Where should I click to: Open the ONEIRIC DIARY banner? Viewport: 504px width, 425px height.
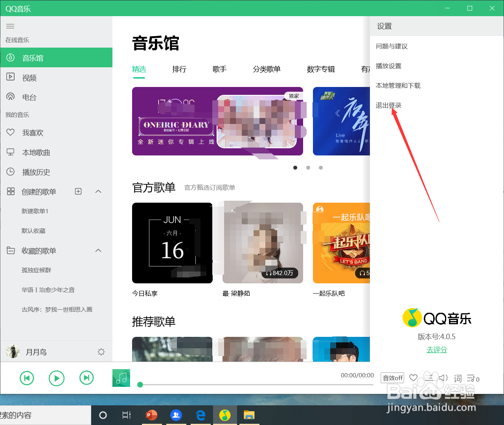(x=217, y=121)
